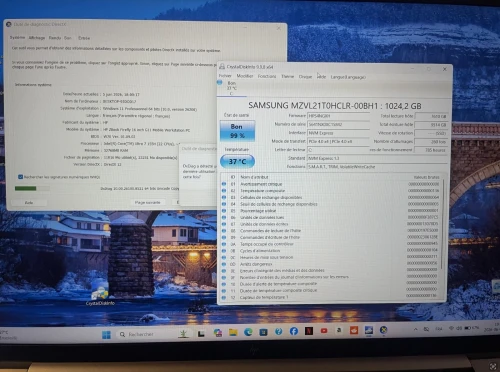Open the Copilot colorful icon on the taskbar
Screen dimensions: 500x372
218,332
